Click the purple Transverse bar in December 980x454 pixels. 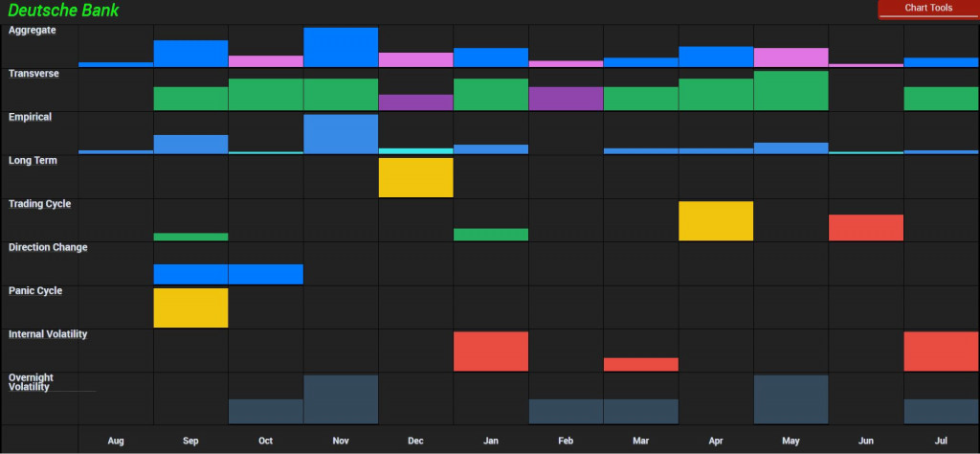coord(415,102)
